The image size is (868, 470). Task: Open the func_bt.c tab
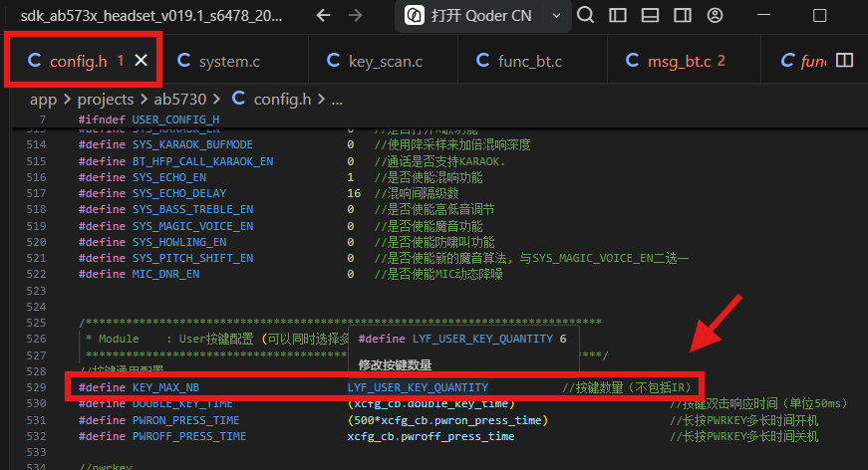click(519, 61)
